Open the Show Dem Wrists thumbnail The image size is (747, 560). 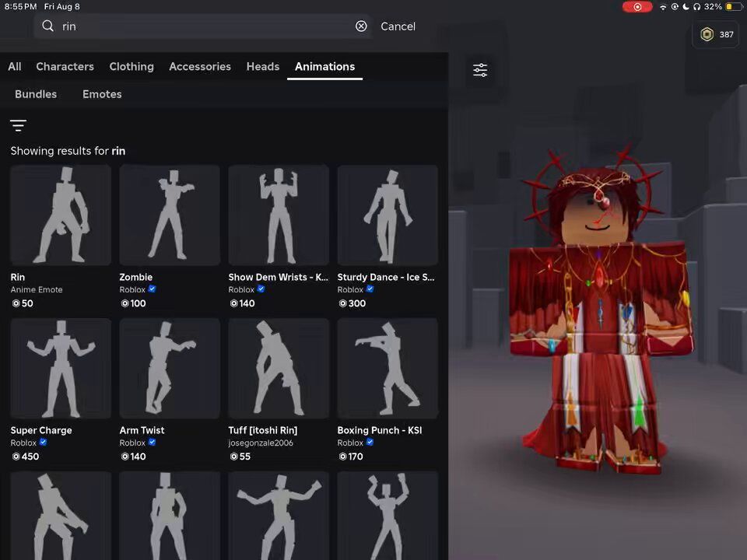click(279, 215)
